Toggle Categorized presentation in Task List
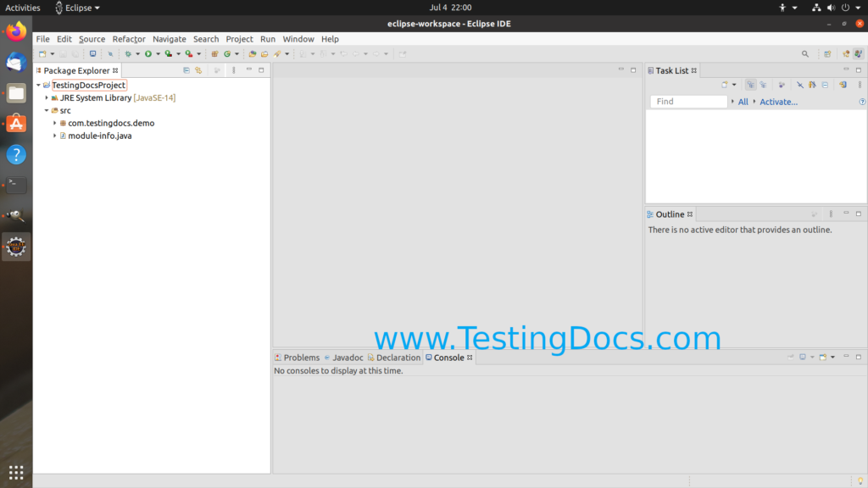Viewport: 868px width, 488px height. [751, 85]
